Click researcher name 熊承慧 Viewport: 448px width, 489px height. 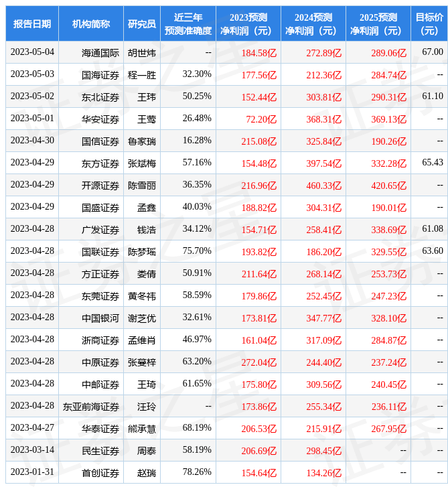point(142,429)
